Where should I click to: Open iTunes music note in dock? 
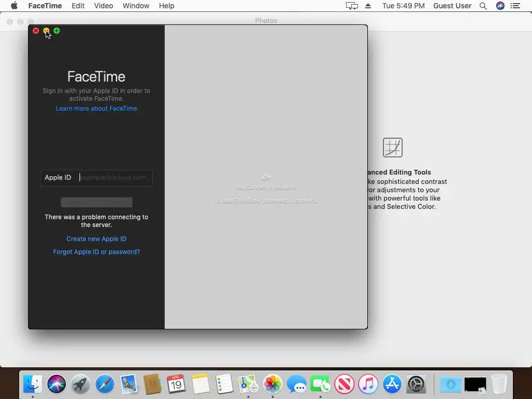pos(368,384)
